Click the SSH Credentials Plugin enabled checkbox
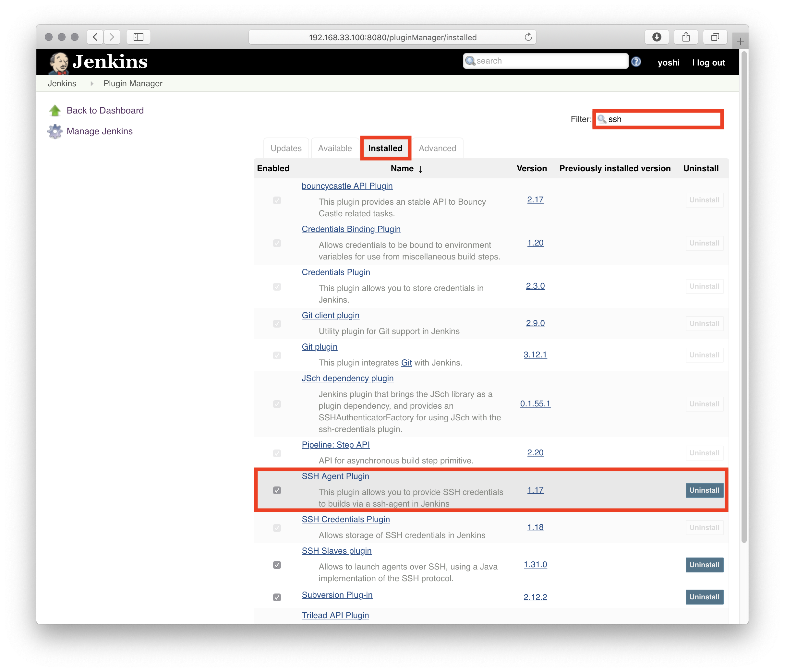The width and height of the screenshot is (785, 672). point(277,528)
